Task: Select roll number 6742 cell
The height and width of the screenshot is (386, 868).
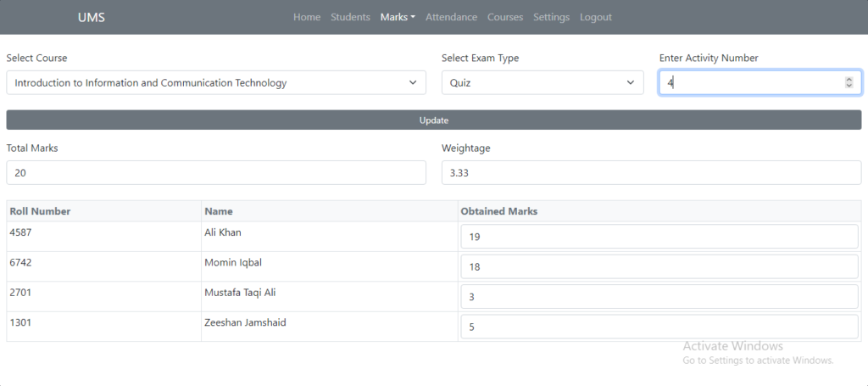Action: [x=104, y=267]
